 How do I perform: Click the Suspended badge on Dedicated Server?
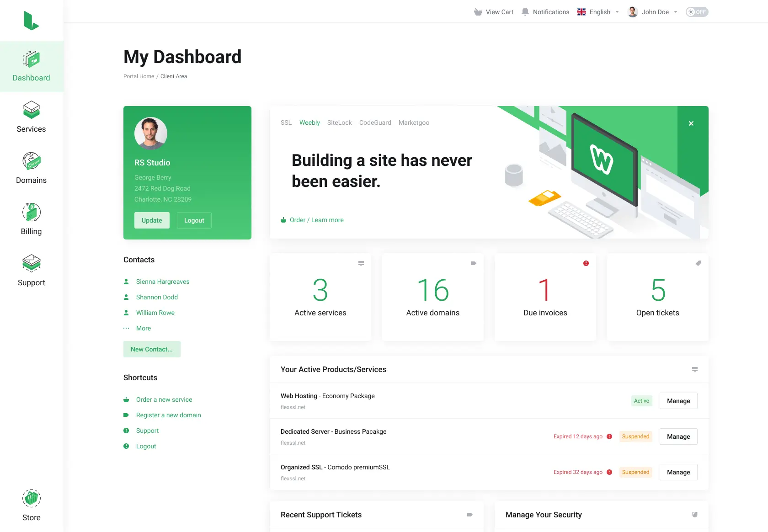tap(635, 436)
